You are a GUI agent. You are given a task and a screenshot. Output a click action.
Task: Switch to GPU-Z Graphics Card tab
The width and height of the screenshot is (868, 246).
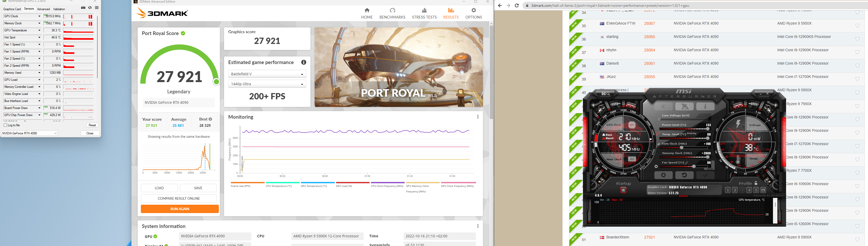[x=12, y=9]
